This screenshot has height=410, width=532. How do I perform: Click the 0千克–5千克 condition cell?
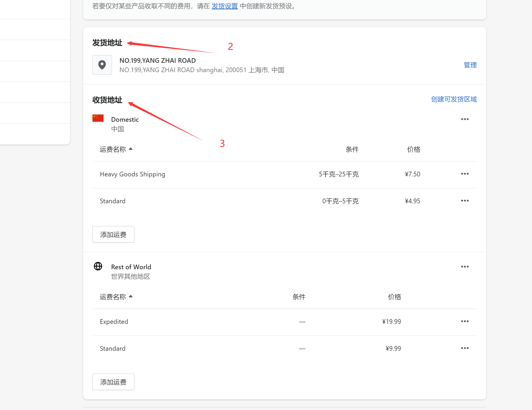click(340, 201)
